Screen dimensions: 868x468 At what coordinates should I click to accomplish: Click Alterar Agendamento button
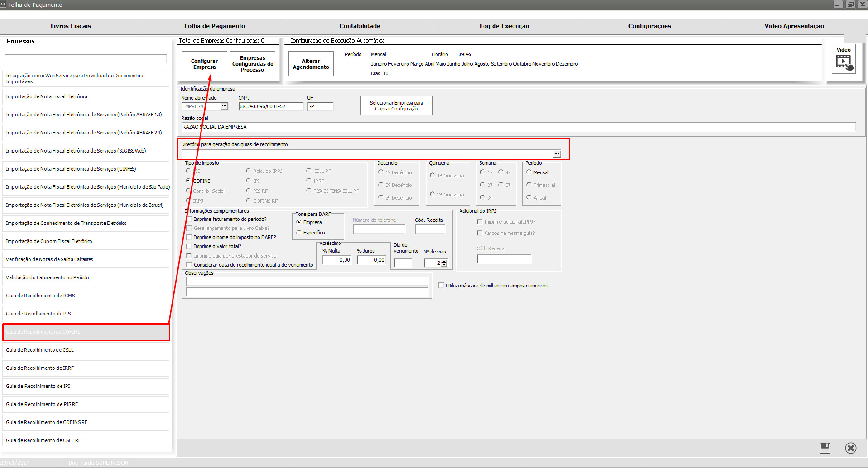[x=311, y=64]
